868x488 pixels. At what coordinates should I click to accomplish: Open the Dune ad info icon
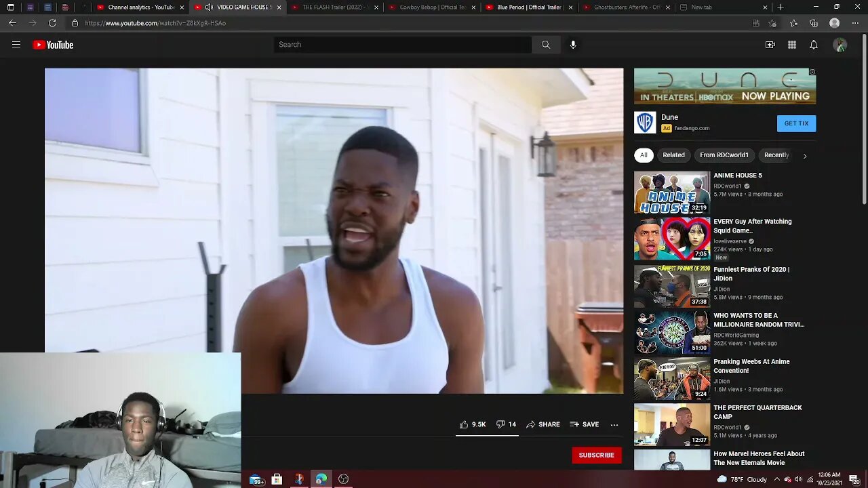(812, 72)
